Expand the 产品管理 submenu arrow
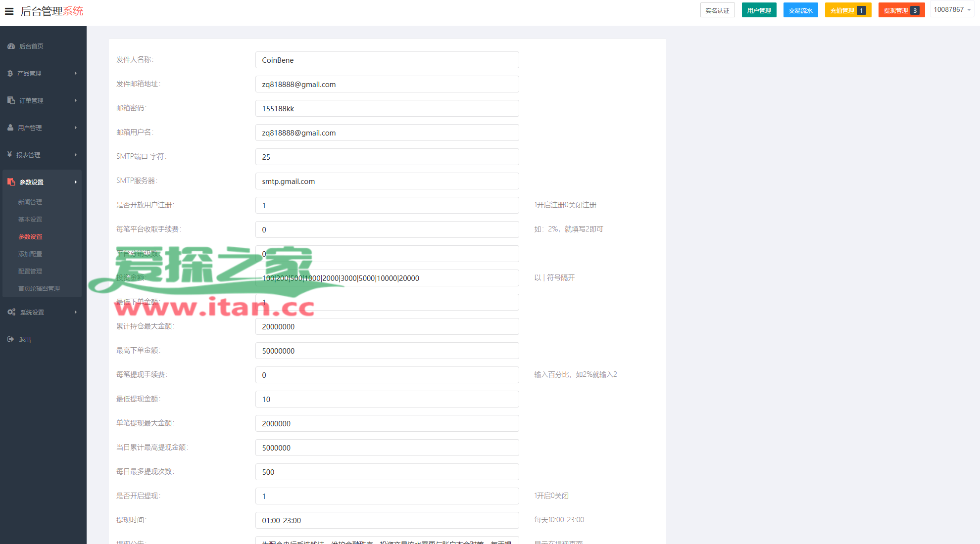The image size is (980, 544). (x=76, y=73)
